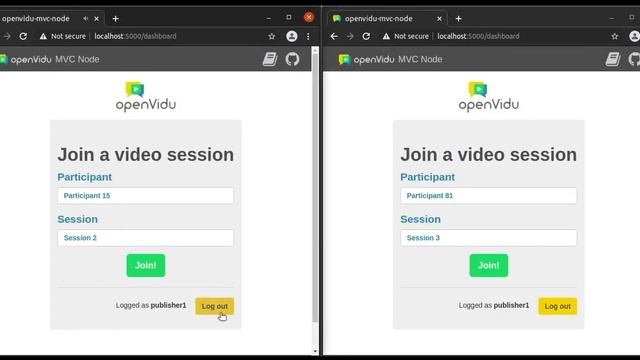
Task: Click left window vertical scrollbar thumb
Action: pos(315,188)
